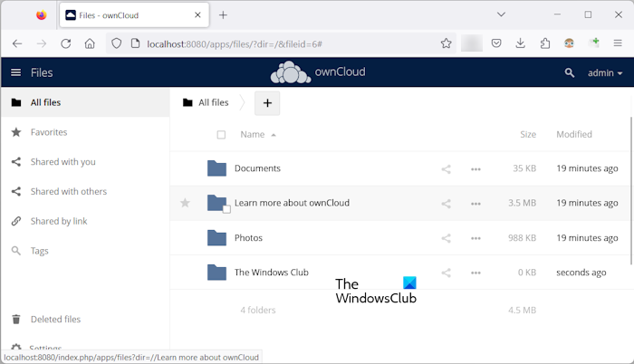Share the Documents folder
The height and width of the screenshot is (364, 634).
coord(446,169)
